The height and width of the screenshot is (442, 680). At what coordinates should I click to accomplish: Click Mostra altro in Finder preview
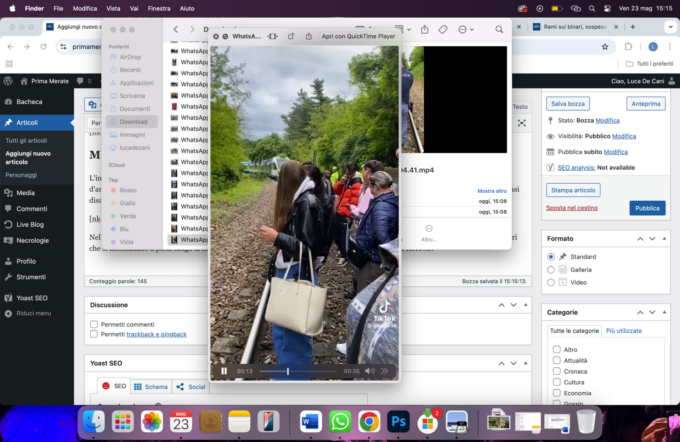coord(492,191)
